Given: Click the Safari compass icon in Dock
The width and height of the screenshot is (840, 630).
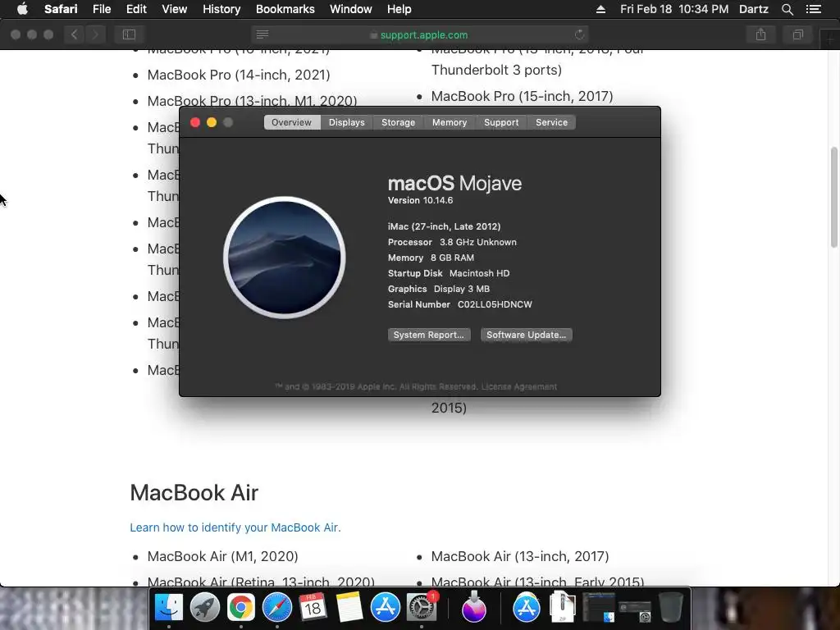Looking at the screenshot, I should point(277,608).
